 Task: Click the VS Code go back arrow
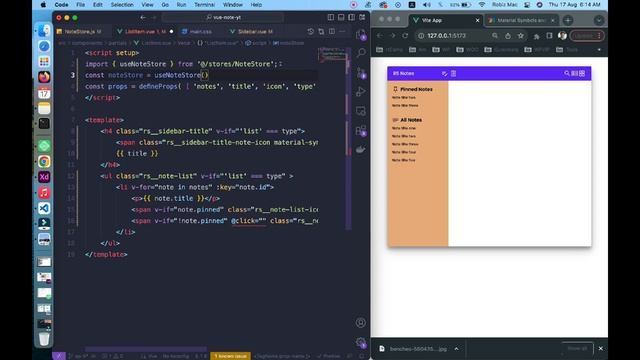[x=143, y=18]
